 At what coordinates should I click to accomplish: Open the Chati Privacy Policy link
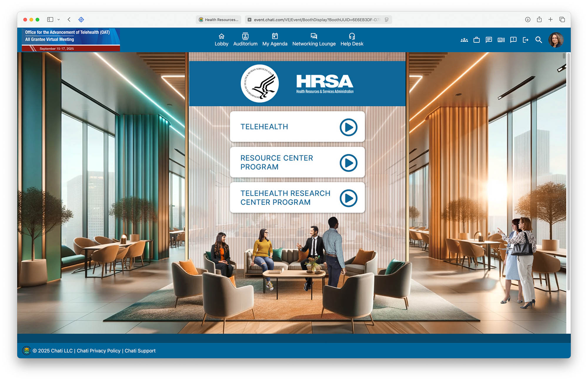coord(98,351)
